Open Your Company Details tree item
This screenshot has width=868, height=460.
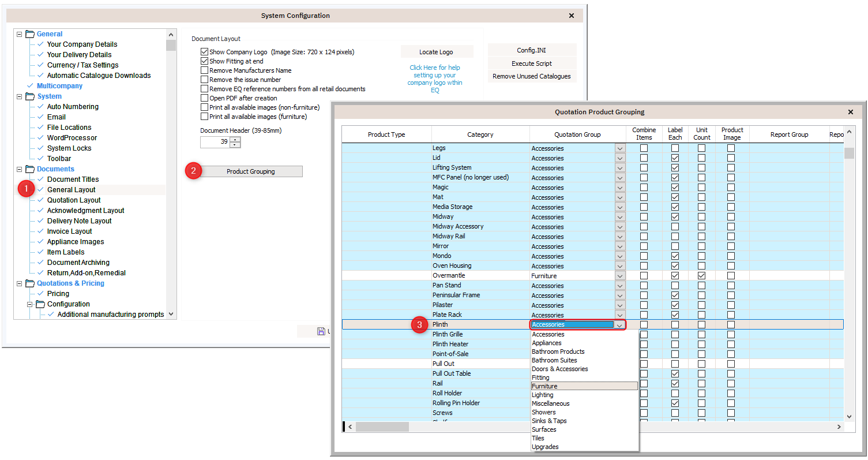click(82, 44)
